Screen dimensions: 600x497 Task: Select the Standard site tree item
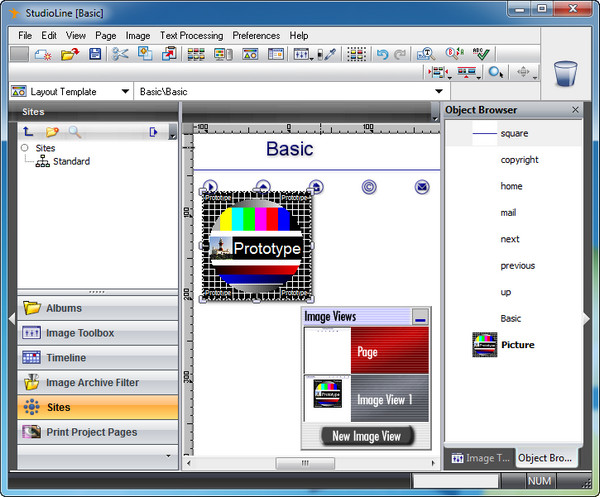click(70, 161)
